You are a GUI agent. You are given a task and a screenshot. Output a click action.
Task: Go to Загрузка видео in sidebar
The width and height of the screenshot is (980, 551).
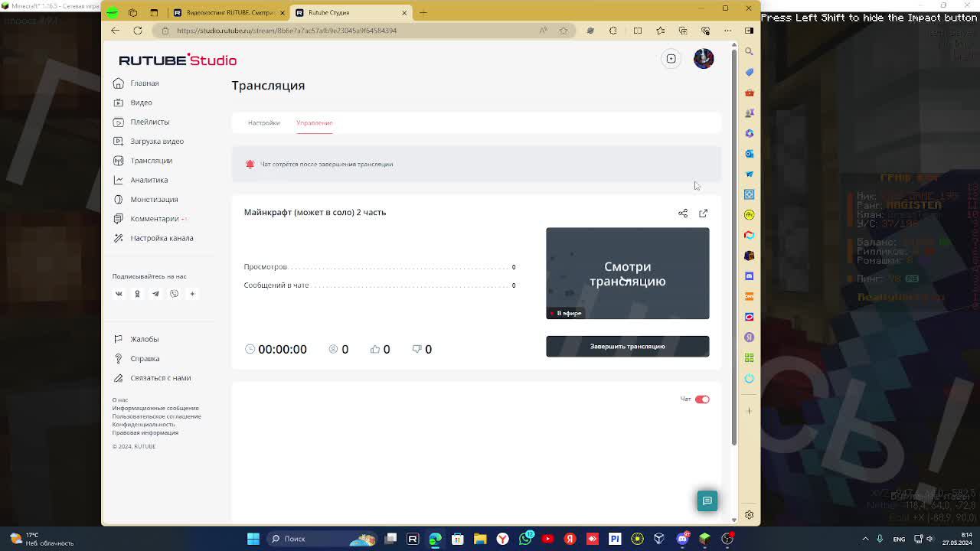(149, 141)
